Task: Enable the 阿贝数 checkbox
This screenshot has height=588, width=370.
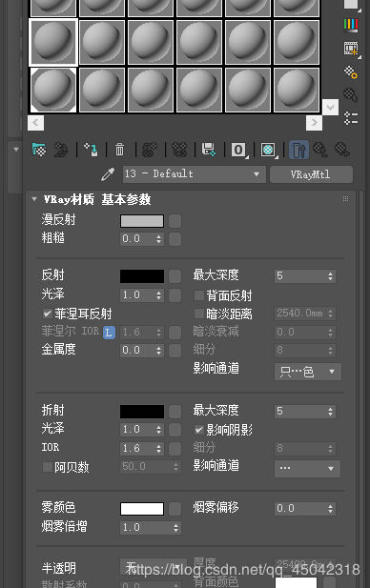Action: click(48, 467)
